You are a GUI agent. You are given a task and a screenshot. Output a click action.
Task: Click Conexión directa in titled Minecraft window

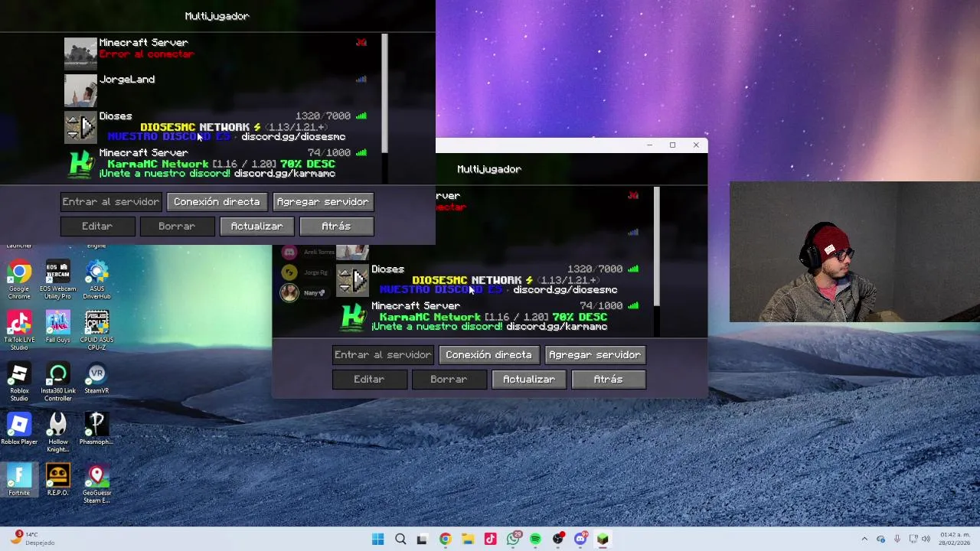[488, 354]
